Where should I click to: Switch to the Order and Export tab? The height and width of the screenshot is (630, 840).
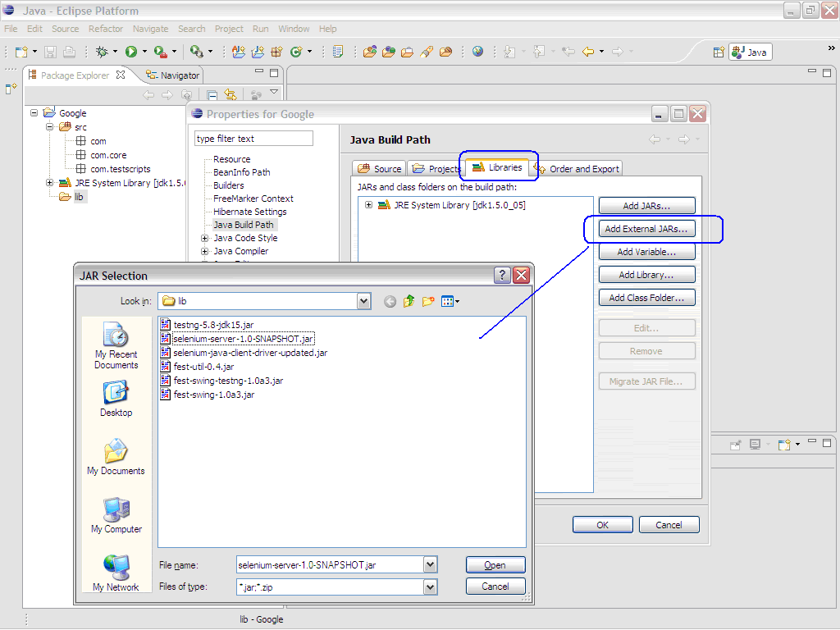(x=577, y=169)
